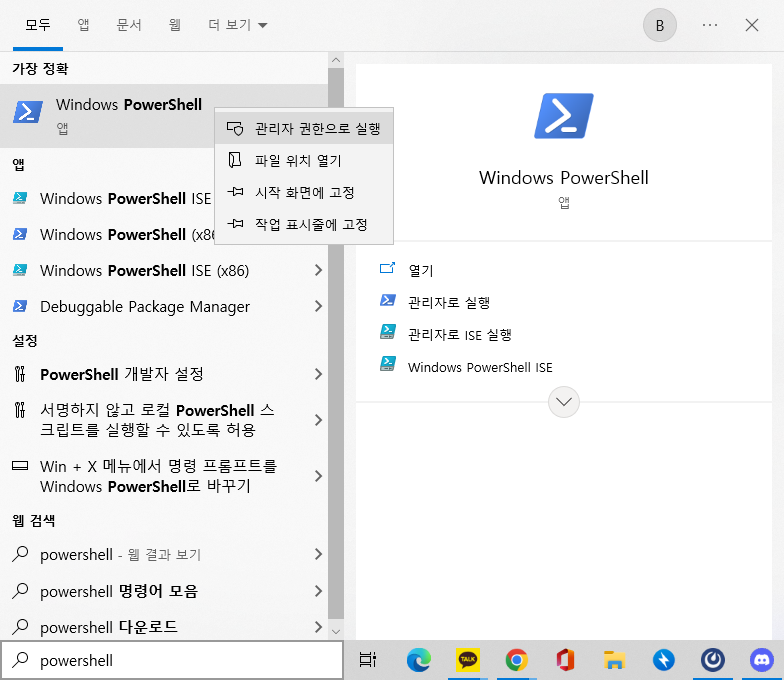The width and height of the screenshot is (784, 680).
Task: Expand powershell 웹 결과 보기 arrow
Action: pyautogui.click(x=318, y=554)
